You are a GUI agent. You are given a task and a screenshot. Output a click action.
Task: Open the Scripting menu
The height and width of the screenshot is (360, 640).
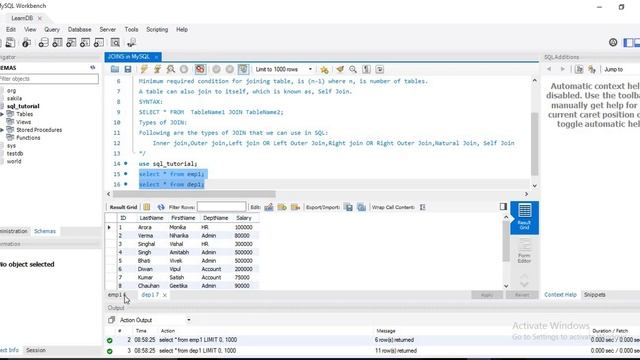pos(157,29)
